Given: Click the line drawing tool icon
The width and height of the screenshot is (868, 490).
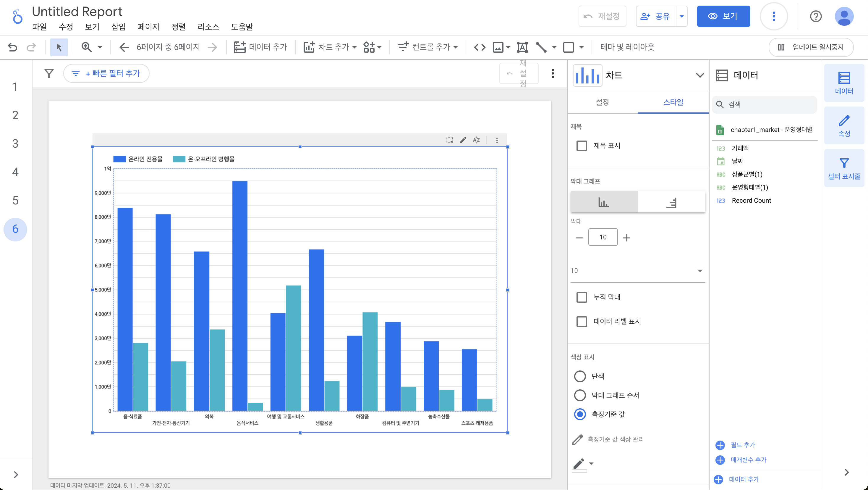Looking at the screenshot, I should coord(541,47).
